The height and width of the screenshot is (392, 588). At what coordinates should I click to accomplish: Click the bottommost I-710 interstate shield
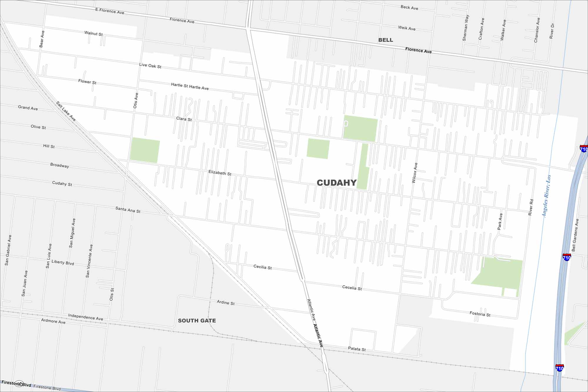(559, 368)
